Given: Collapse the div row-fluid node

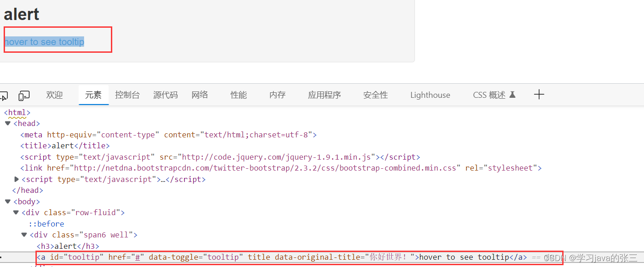Looking at the screenshot, I should (16, 212).
